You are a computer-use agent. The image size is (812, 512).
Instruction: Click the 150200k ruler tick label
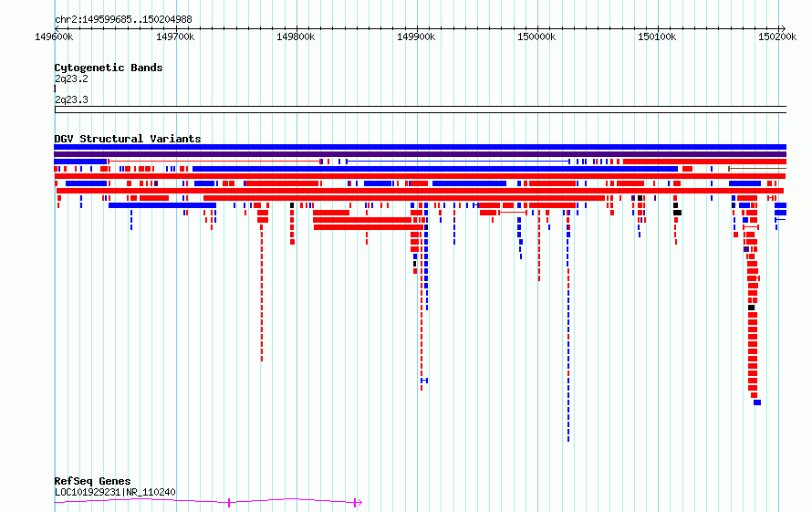pos(777,37)
